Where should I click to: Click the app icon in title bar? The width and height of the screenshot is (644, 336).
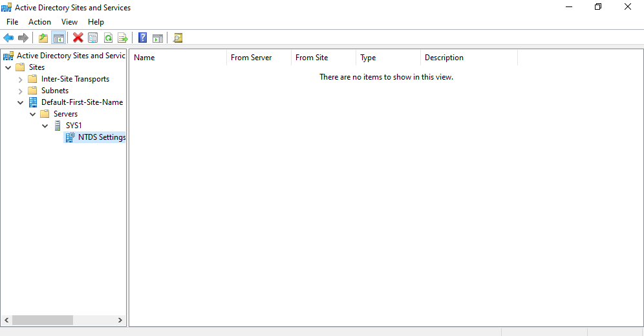(x=6, y=7)
